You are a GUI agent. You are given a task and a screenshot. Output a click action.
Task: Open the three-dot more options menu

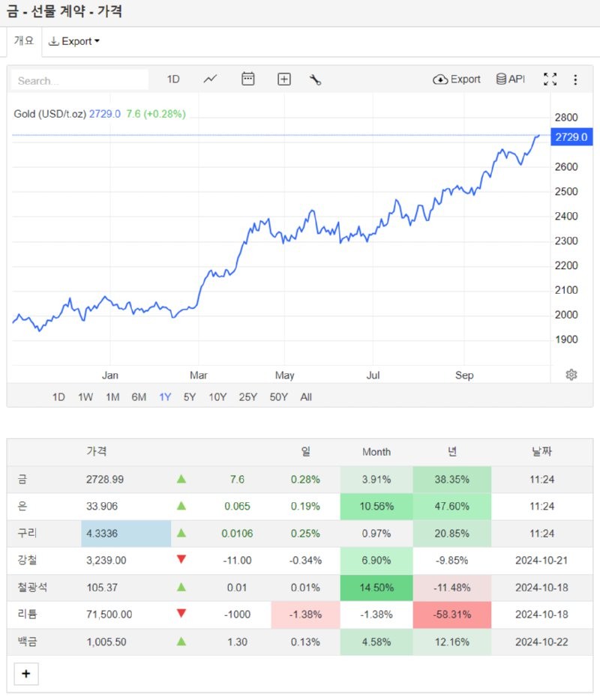575,80
